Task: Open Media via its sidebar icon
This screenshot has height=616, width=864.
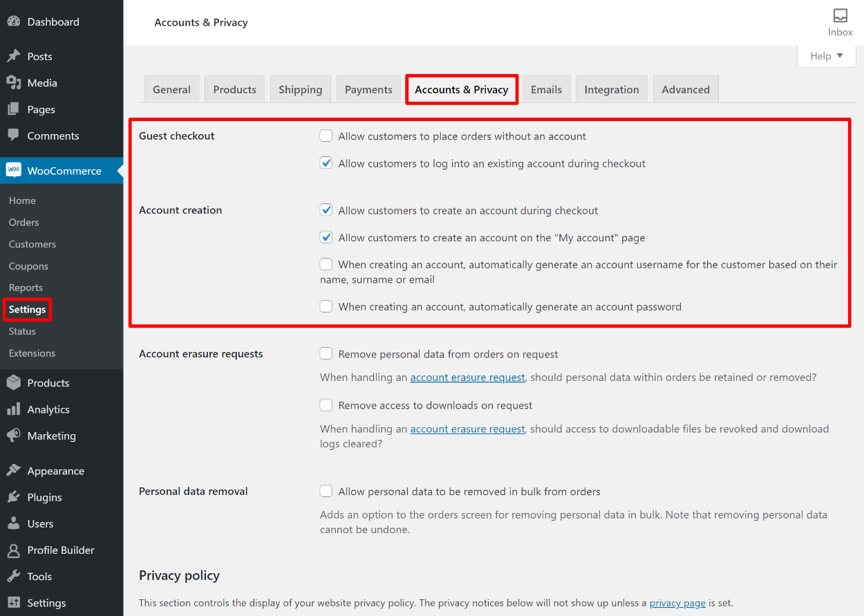Action: point(13,83)
